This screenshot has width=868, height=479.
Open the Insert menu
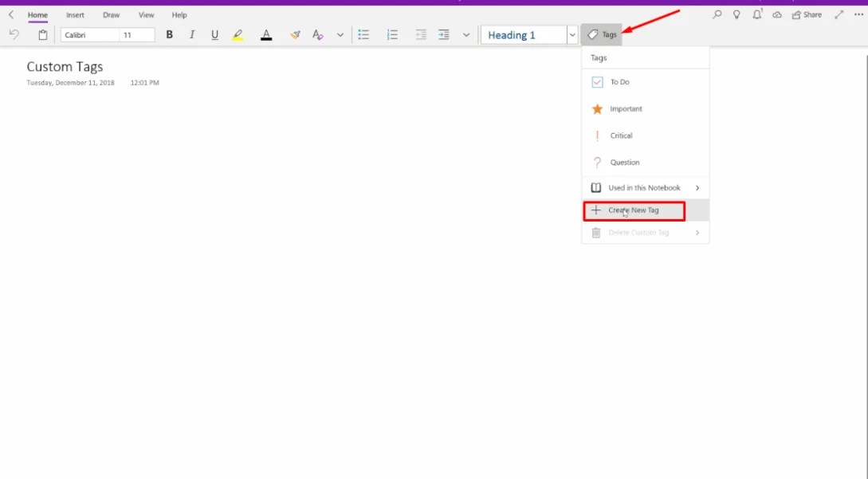(x=75, y=14)
